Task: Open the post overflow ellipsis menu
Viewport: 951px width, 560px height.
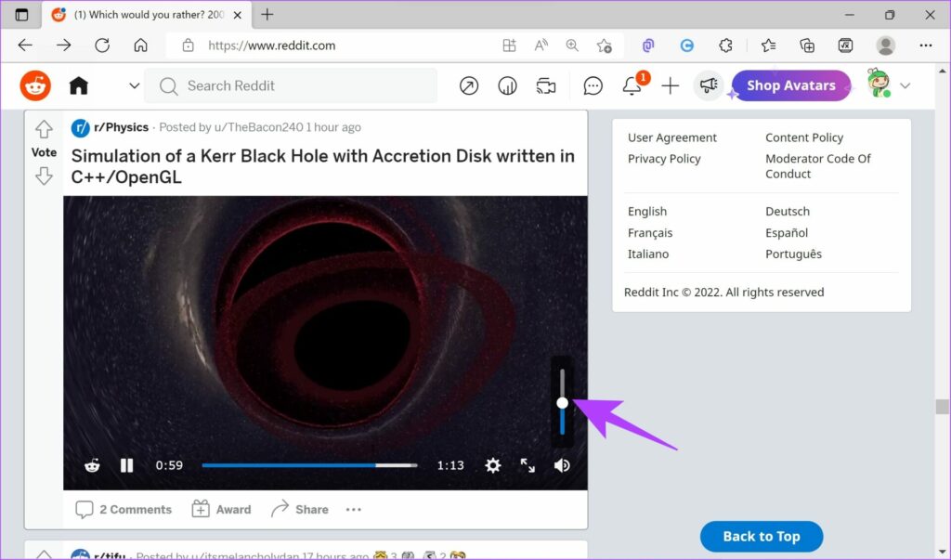Action: pyautogui.click(x=353, y=509)
